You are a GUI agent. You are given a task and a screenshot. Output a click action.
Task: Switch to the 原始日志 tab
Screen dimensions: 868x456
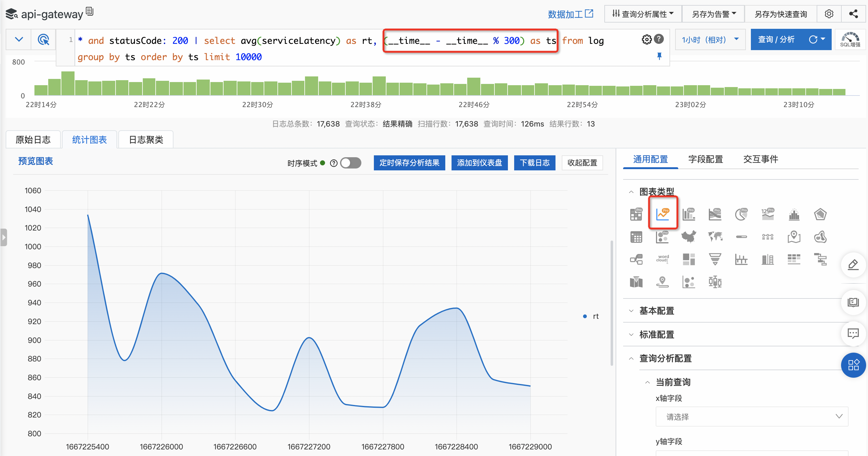click(x=33, y=140)
